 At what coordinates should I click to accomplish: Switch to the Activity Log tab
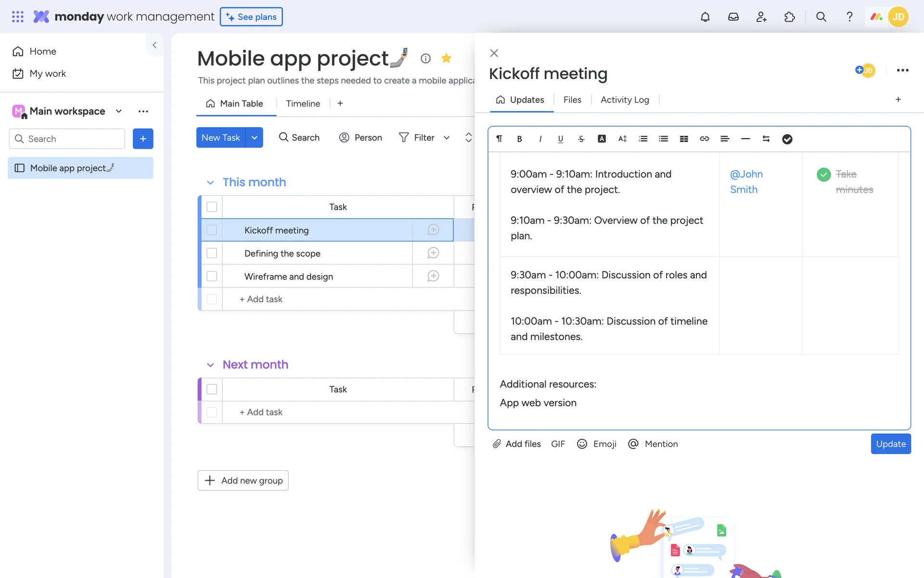624,100
